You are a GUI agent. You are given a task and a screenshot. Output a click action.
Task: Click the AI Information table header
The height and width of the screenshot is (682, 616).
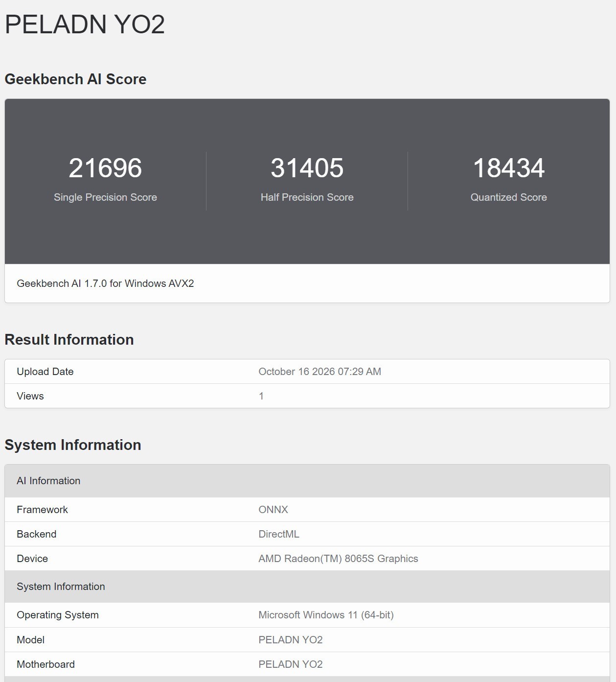[x=307, y=481]
